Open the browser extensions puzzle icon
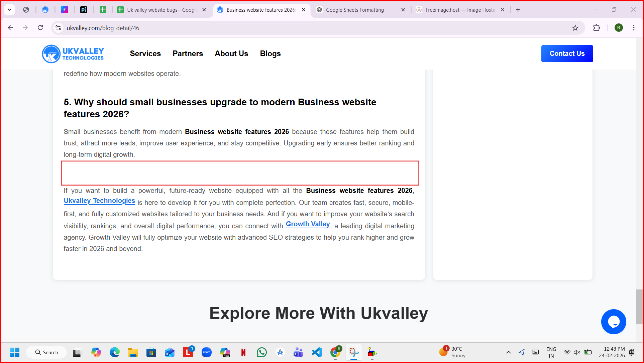The width and height of the screenshot is (644, 363). tap(597, 28)
